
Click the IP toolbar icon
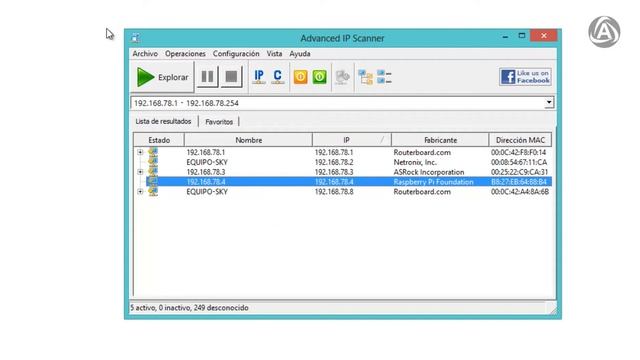259,77
